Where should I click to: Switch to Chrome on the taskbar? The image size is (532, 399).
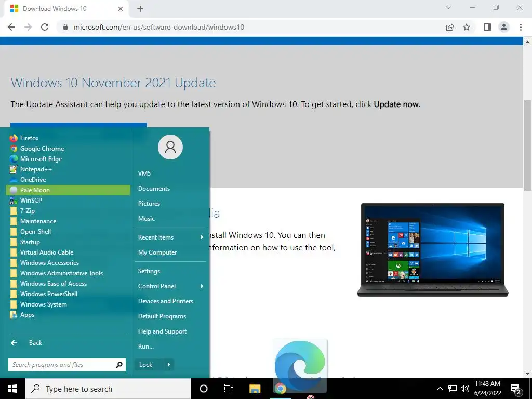(280, 389)
